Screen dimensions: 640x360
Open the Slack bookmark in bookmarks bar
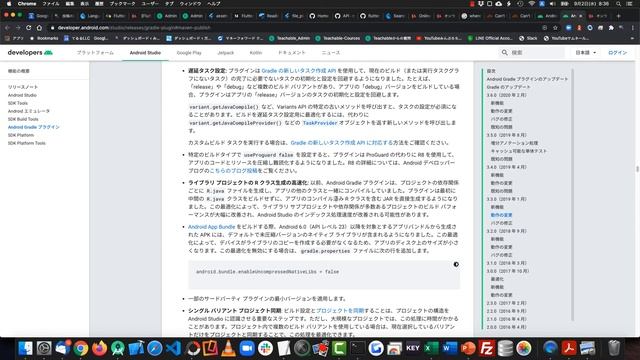[528, 38]
